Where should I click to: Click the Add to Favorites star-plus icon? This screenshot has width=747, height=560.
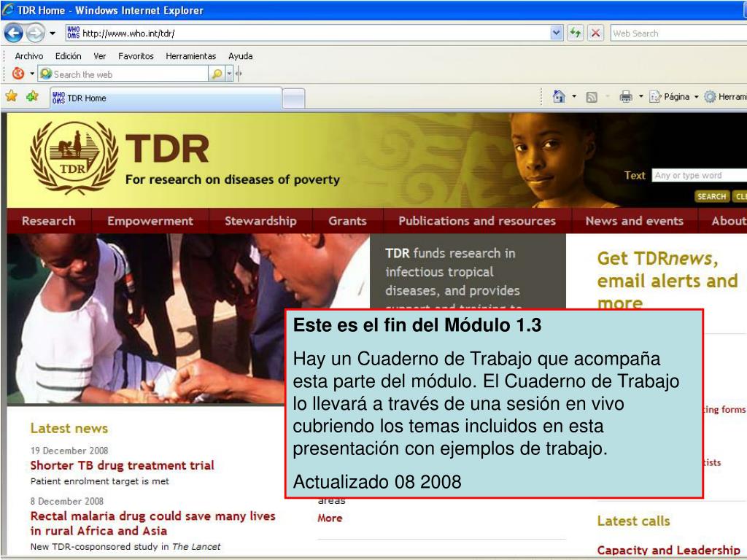(32, 97)
